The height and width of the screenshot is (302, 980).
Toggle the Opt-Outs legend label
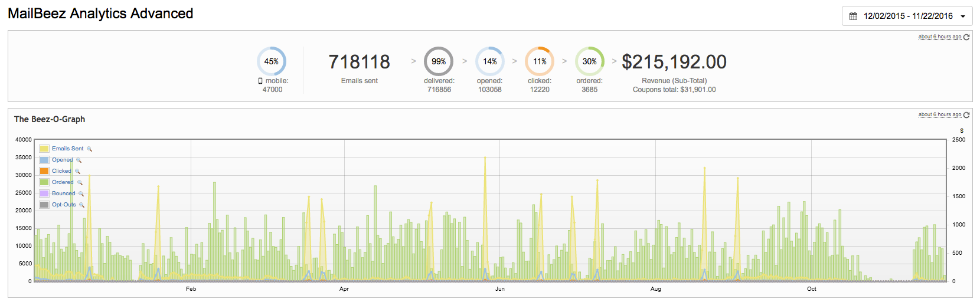64,205
